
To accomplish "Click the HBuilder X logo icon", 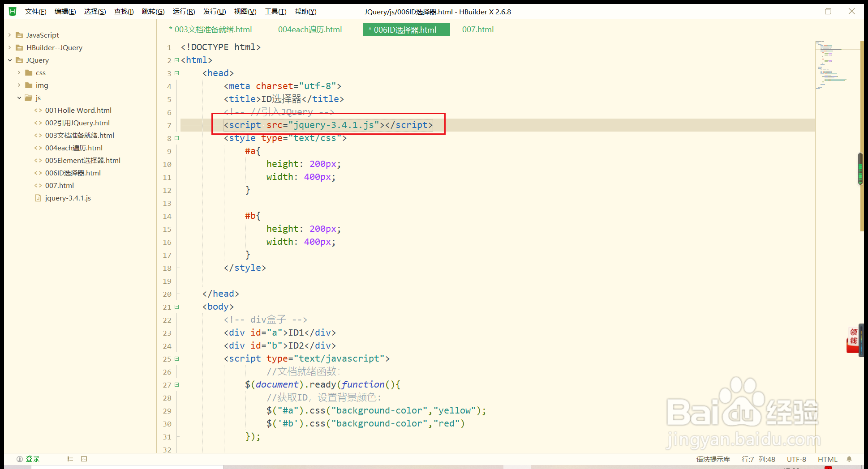I will coord(13,12).
